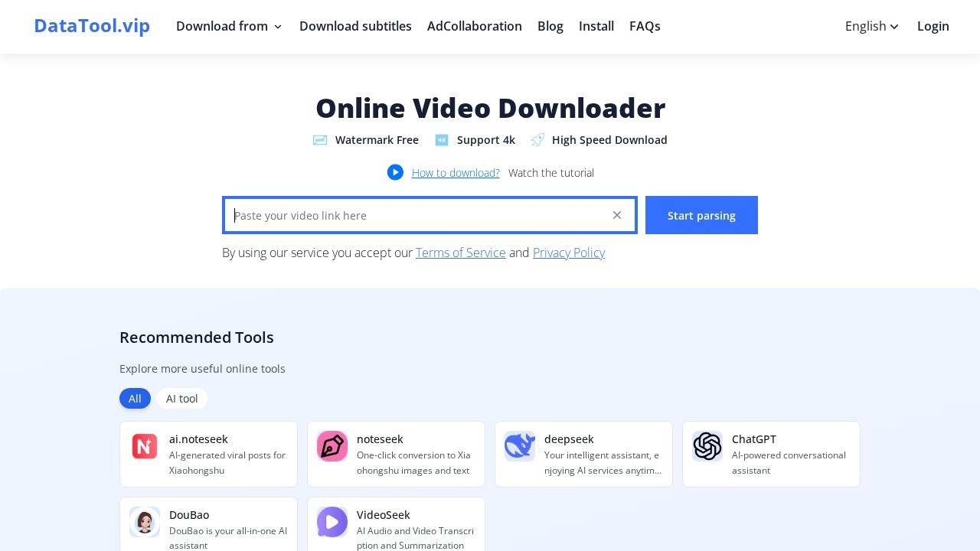
Task: Open the English language dropdown
Action: click(x=872, y=26)
